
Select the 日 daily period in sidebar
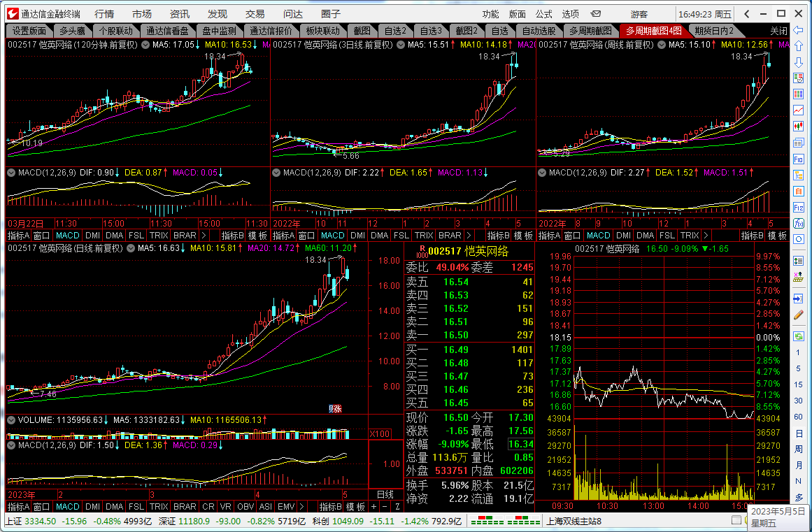798,433
